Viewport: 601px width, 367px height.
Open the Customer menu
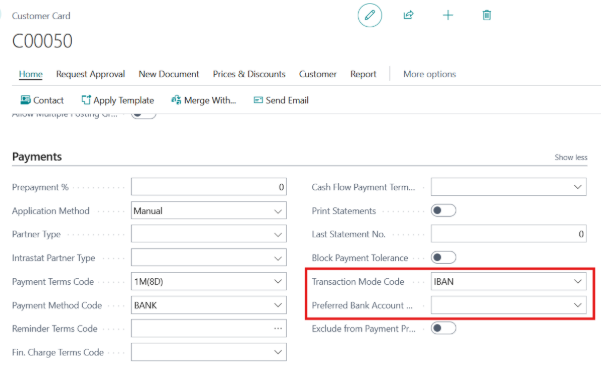(x=318, y=74)
